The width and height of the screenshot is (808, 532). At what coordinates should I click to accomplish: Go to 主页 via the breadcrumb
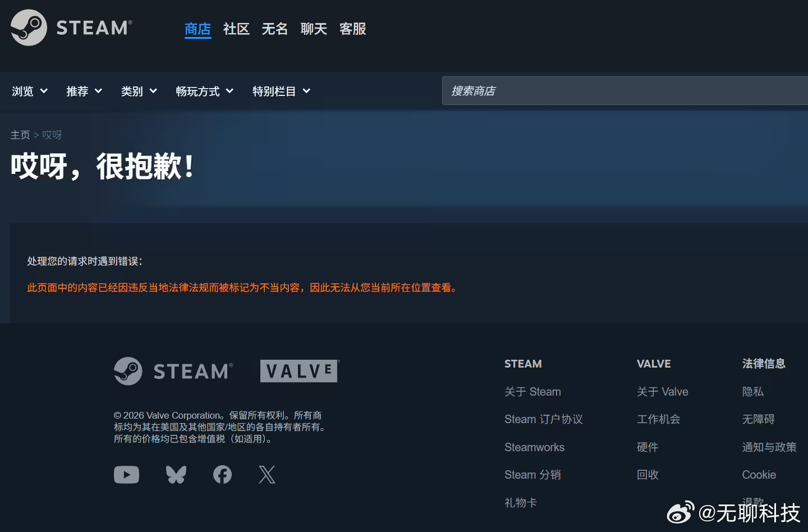[x=20, y=135]
